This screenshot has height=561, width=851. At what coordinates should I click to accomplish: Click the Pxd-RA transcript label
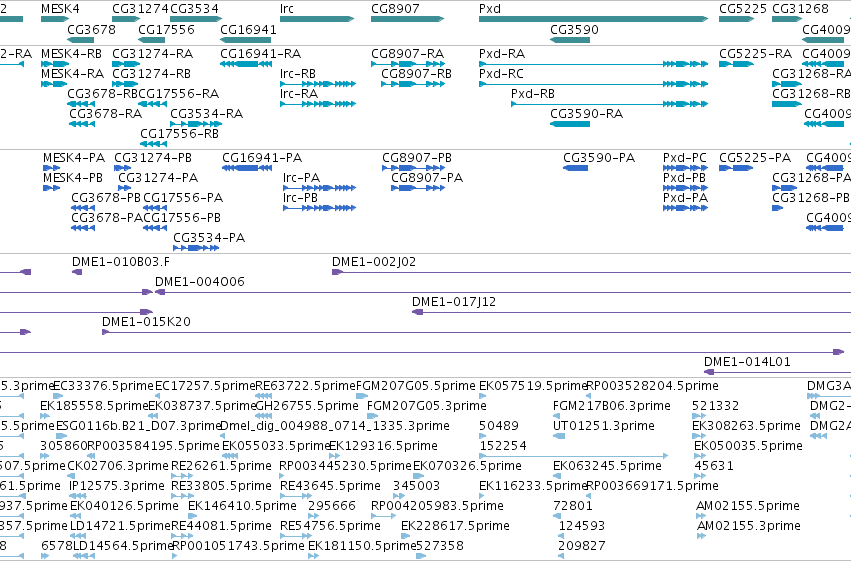502,54
